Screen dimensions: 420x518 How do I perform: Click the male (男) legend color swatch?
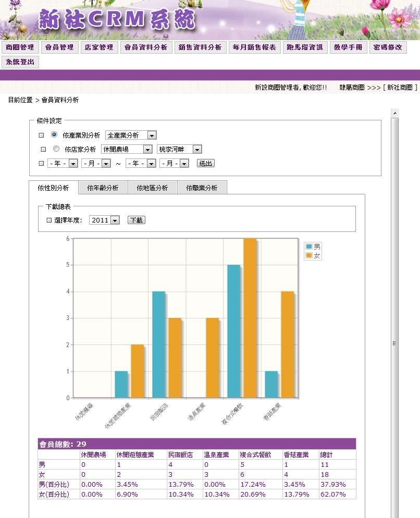[x=309, y=247]
